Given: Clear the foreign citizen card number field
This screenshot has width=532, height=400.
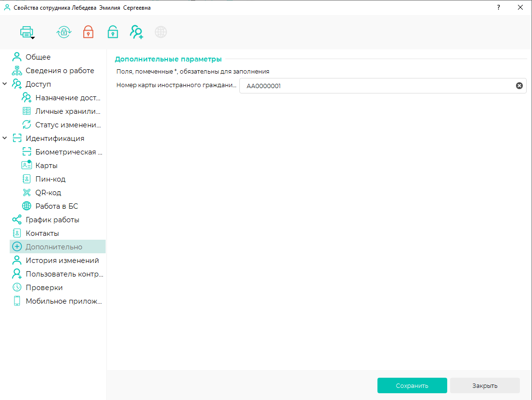Looking at the screenshot, I should click(x=519, y=86).
